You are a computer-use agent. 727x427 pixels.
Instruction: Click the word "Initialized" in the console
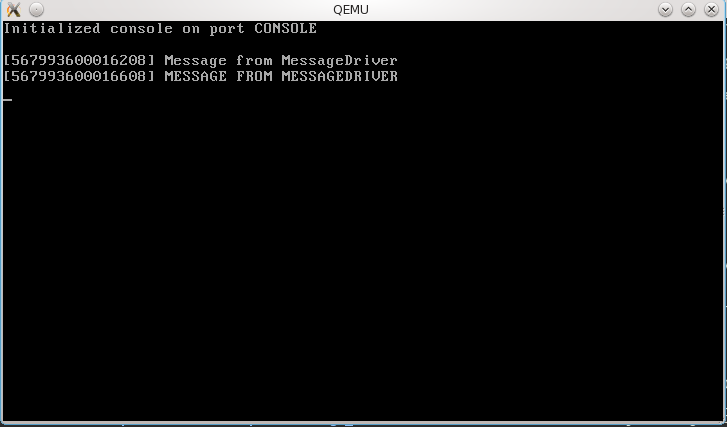pyautogui.click(x=52, y=29)
